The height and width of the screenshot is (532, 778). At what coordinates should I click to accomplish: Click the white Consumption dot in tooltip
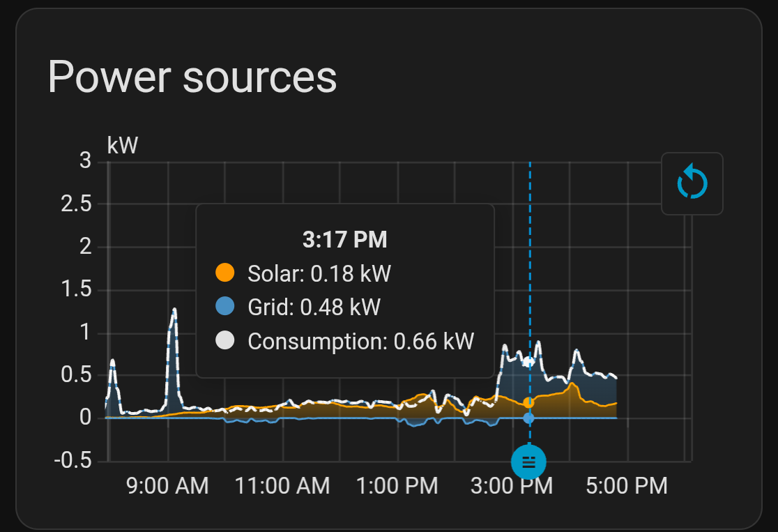pyautogui.click(x=225, y=341)
